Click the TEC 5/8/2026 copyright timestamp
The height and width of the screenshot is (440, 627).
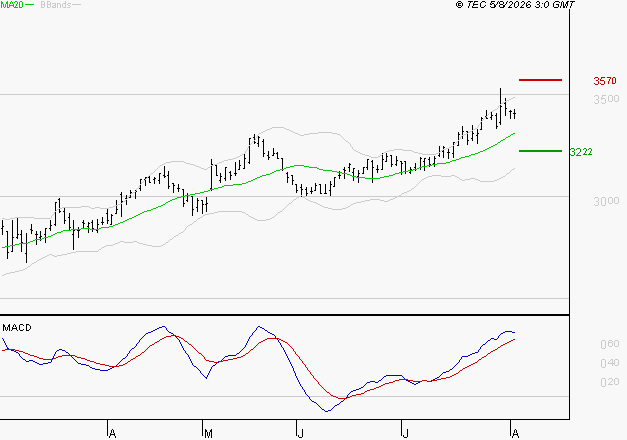click(x=515, y=5)
